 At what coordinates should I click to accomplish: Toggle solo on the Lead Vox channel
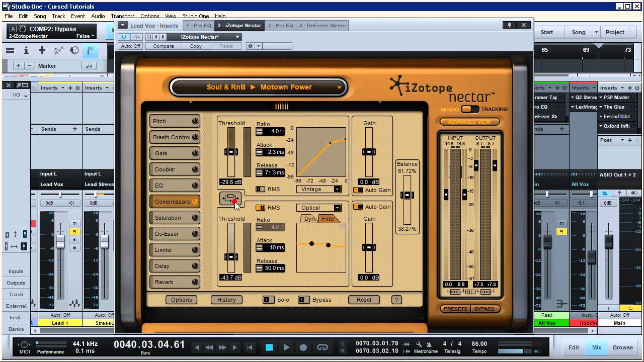[74, 232]
